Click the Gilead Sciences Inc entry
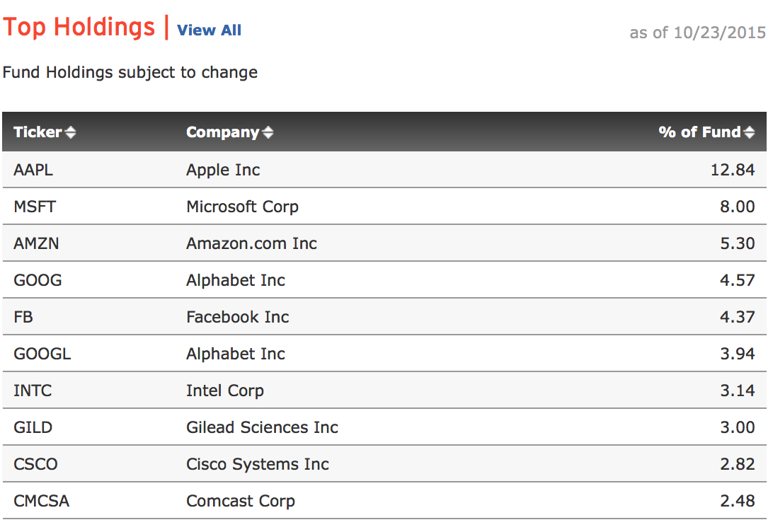Viewport: 773px width, 532px height. tap(262, 427)
